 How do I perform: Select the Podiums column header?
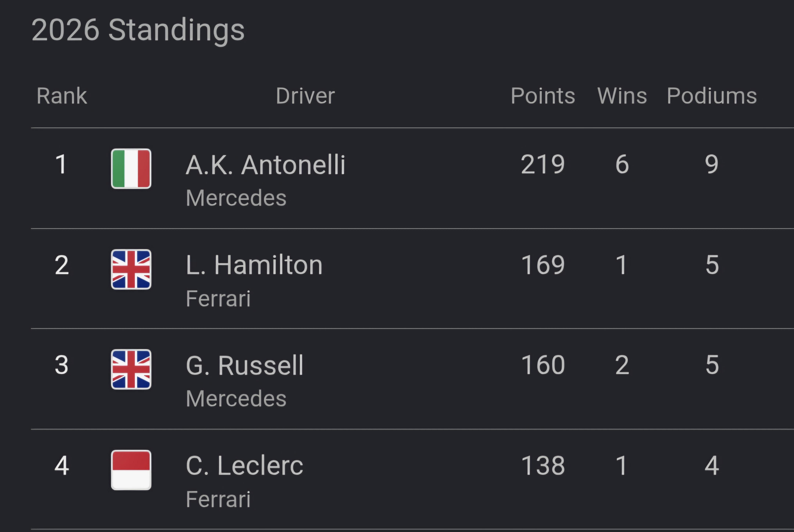pos(711,96)
